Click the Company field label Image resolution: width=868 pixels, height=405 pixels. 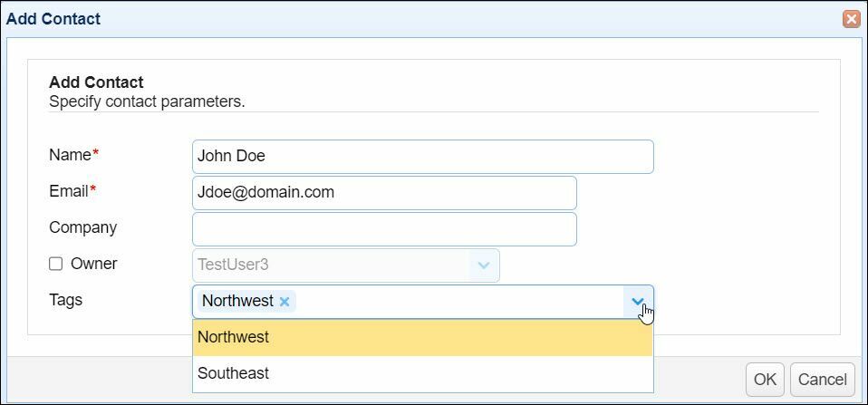[x=82, y=227]
